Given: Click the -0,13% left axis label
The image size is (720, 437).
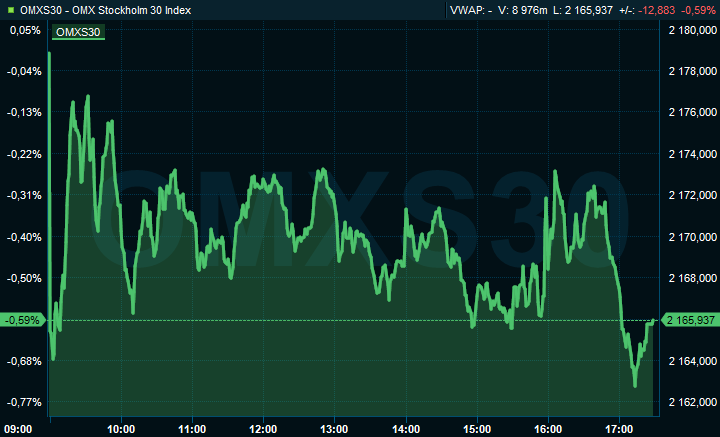Looking at the screenshot, I should [24, 112].
